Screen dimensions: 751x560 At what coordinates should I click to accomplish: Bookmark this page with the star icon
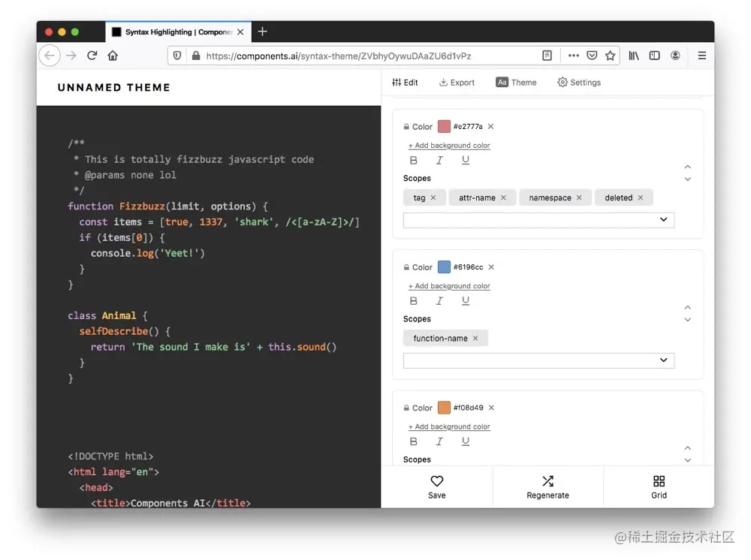pos(611,56)
